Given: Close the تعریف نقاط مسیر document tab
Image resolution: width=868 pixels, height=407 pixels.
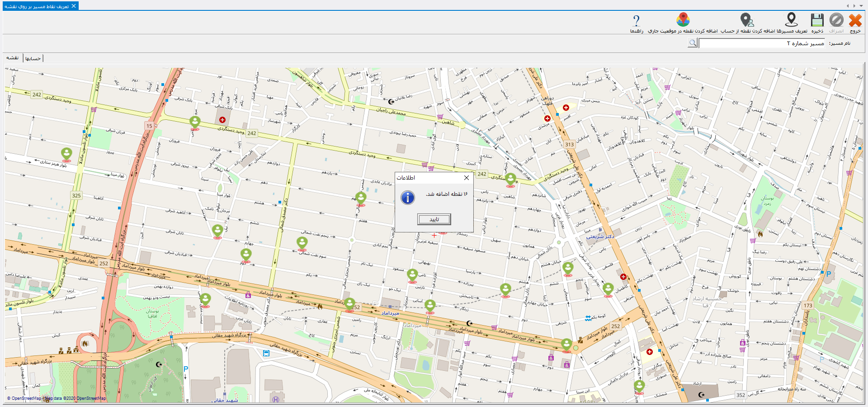Looking at the screenshot, I should [x=74, y=6].
